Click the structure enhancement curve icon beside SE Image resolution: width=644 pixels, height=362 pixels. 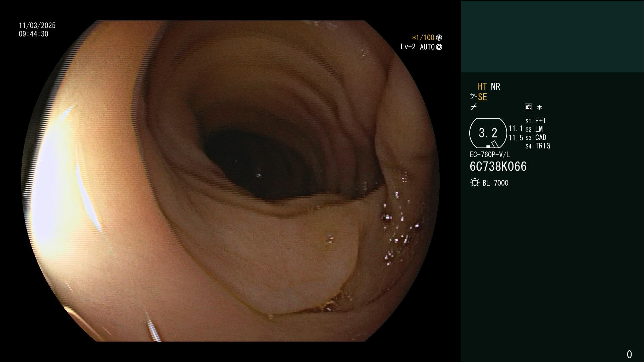[473, 97]
